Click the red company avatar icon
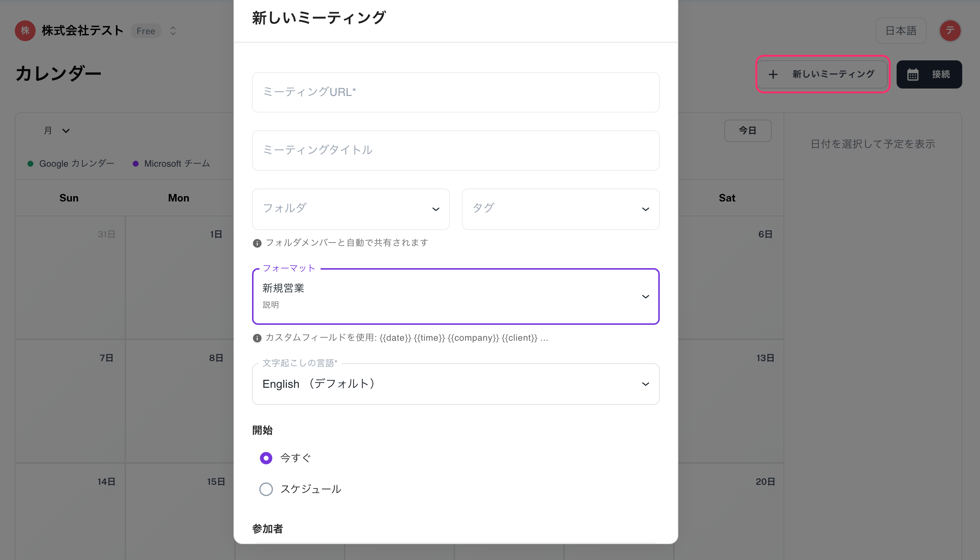This screenshot has height=560, width=980. 25,31
